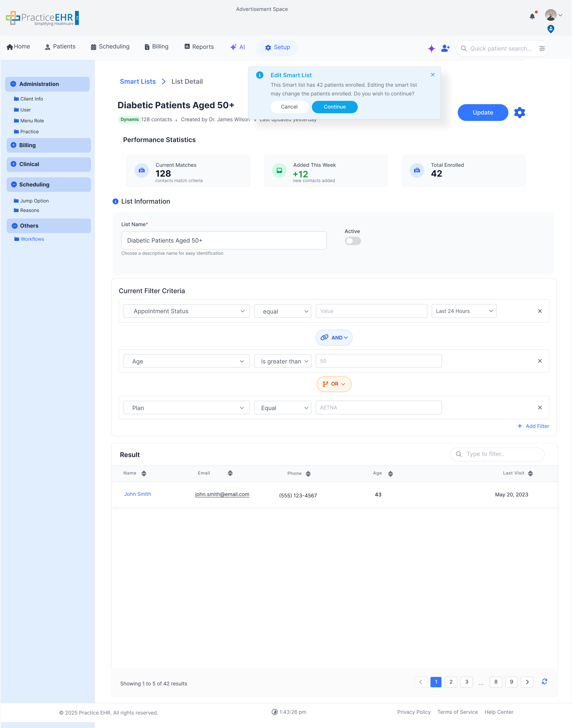
Task: Click the refresh icon near pagination
Action: point(545,682)
